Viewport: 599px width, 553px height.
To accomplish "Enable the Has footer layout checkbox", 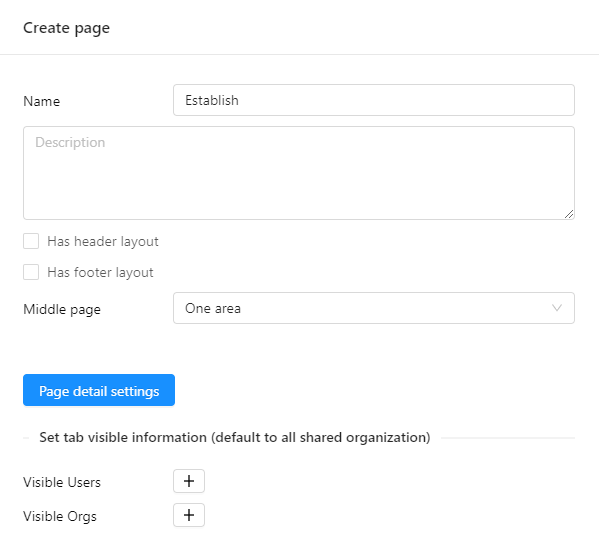I will [x=31, y=272].
